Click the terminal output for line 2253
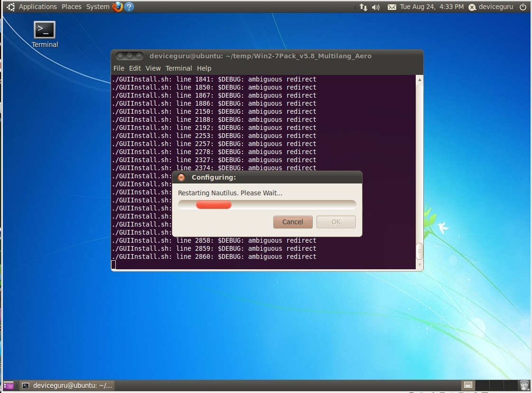The height and width of the screenshot is (393, 532). point(214,136)
